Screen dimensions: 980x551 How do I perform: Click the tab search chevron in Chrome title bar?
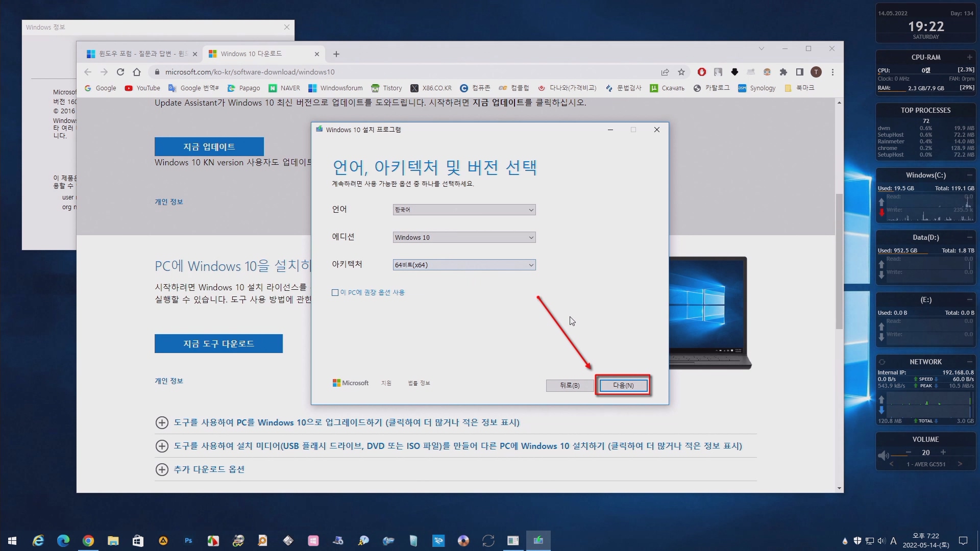(761, 48)
